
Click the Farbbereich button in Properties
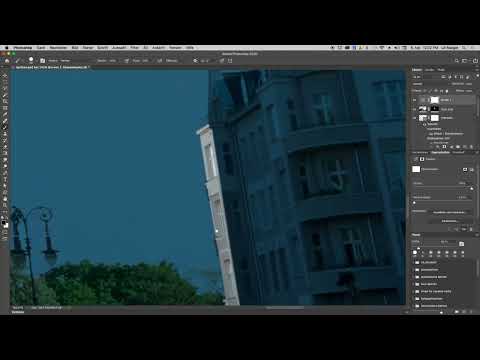tap(449, 221)
